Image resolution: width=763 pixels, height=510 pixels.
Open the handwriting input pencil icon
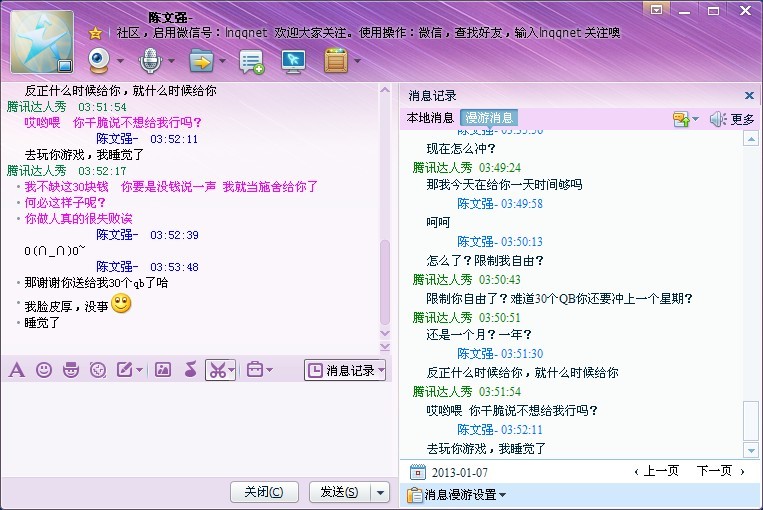[x=125, y=370]
